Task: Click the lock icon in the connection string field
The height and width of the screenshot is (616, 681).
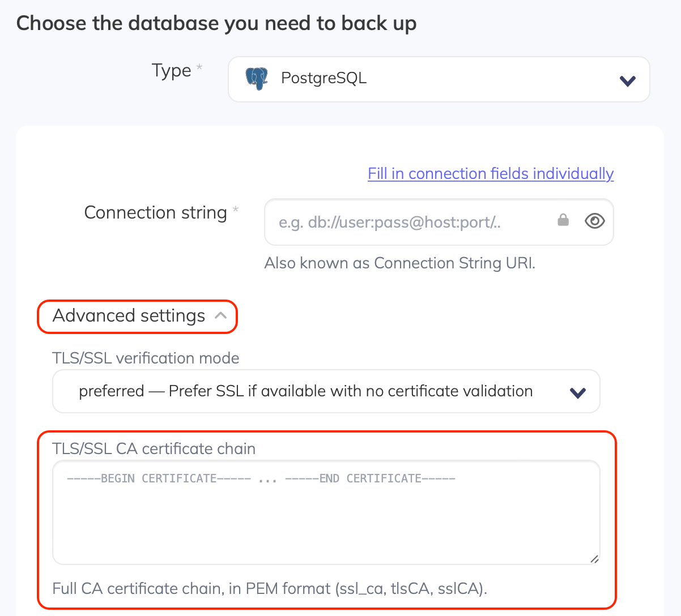Action: [563, 221]
